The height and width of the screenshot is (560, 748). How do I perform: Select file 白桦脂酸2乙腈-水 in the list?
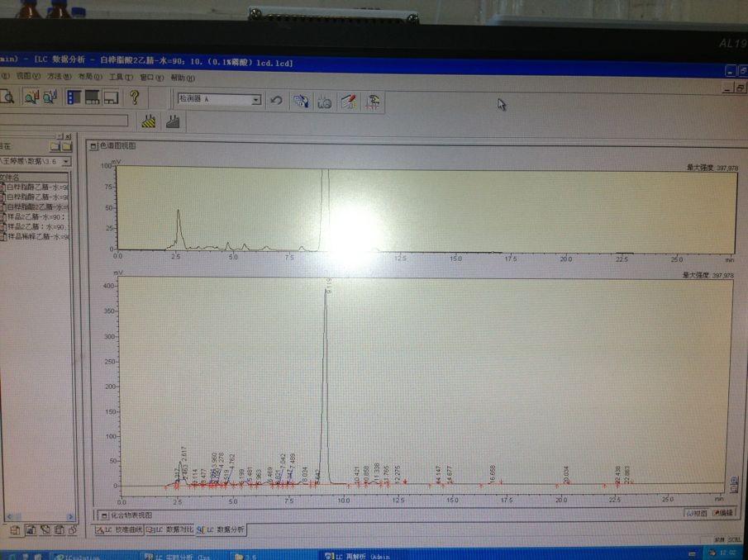(35, 206)
